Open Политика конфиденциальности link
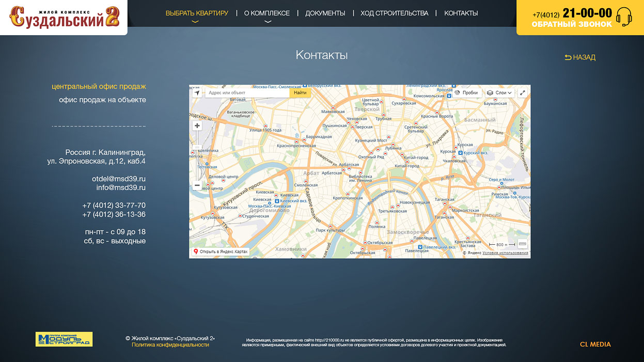 coord(170,345)
